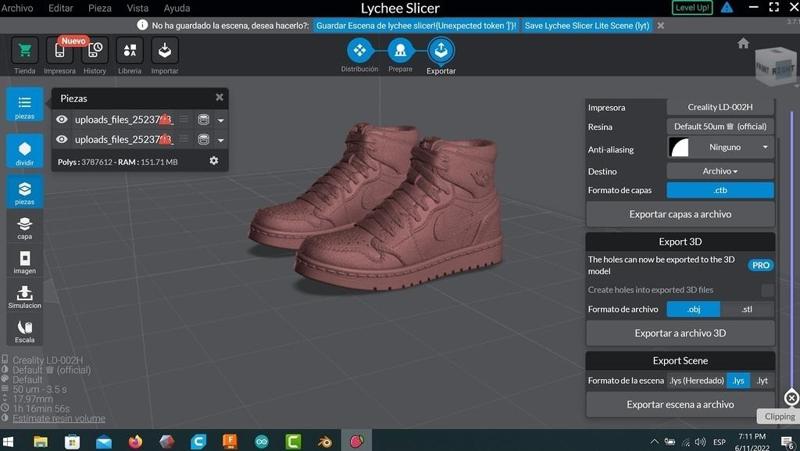This screenshot has width=800, height=451.
Task: Enable Create holes into exported 3D files
Action: coord(767,290)
